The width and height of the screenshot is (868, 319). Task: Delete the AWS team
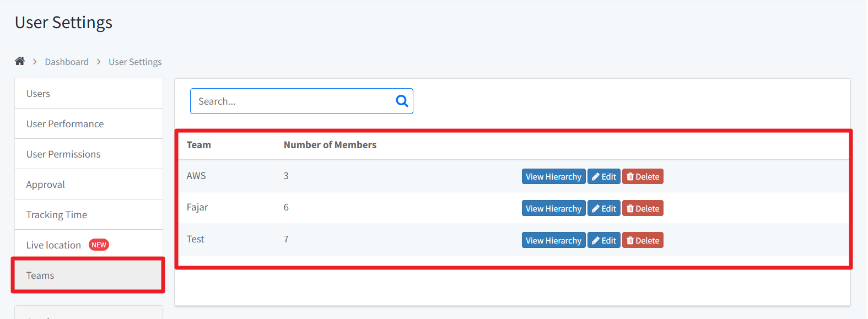coord(643,176)
